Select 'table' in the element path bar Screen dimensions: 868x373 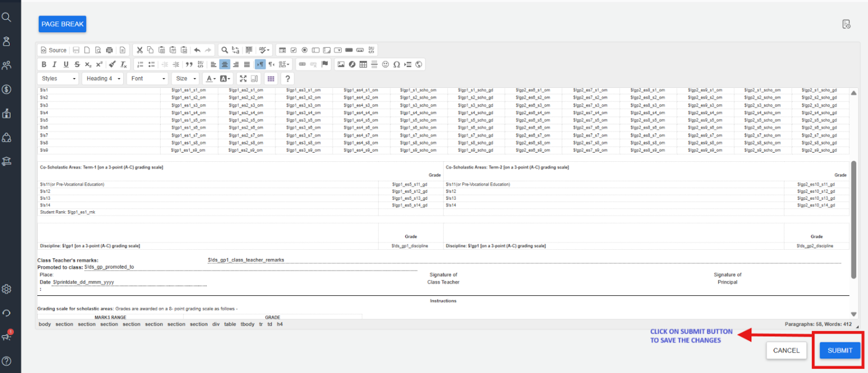point(230,325)
